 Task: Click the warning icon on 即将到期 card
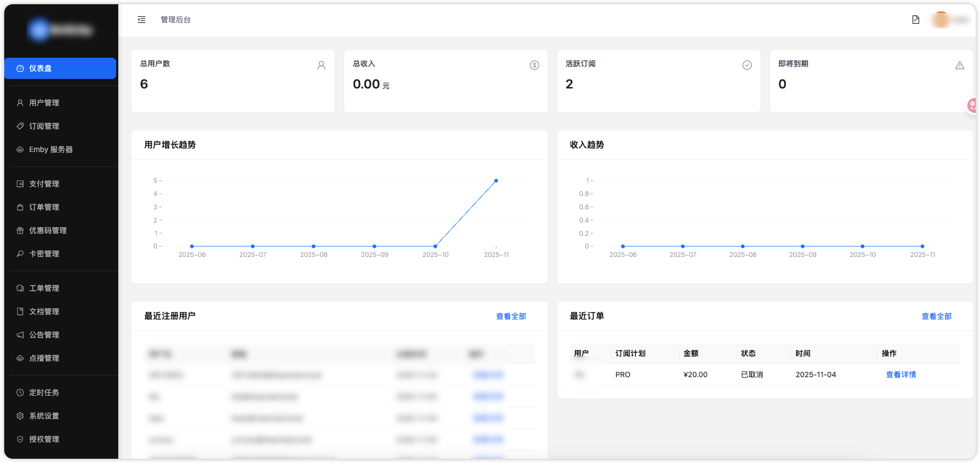[959, 65]
